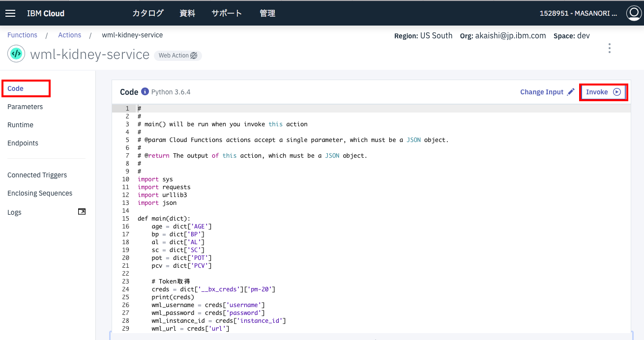Navigate to Actions via breadcrumb
The height and width of the screenshot is (340, 644).
(69, 35)
